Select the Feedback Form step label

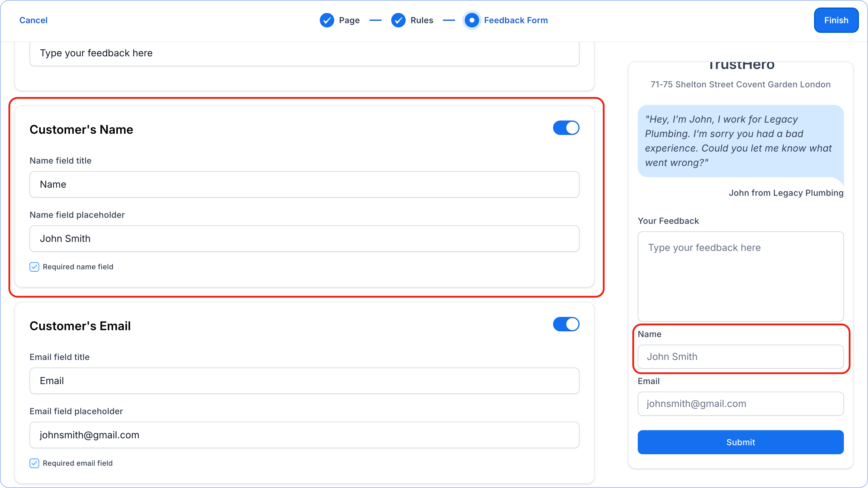coord(516,20)
